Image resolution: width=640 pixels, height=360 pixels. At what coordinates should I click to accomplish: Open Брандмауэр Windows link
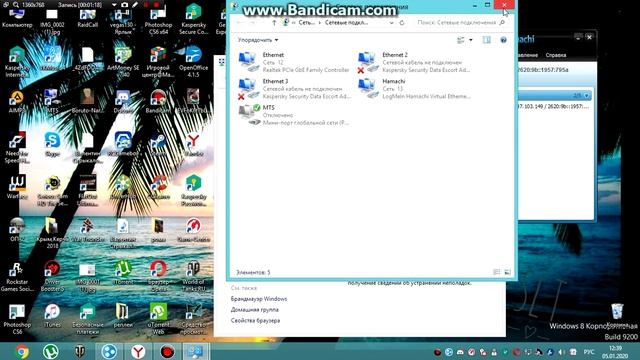pyautogui.click(x=259, y=299)
